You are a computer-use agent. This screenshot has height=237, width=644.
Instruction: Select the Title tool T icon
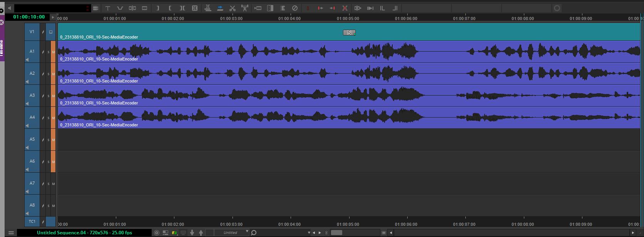point(108,8)
